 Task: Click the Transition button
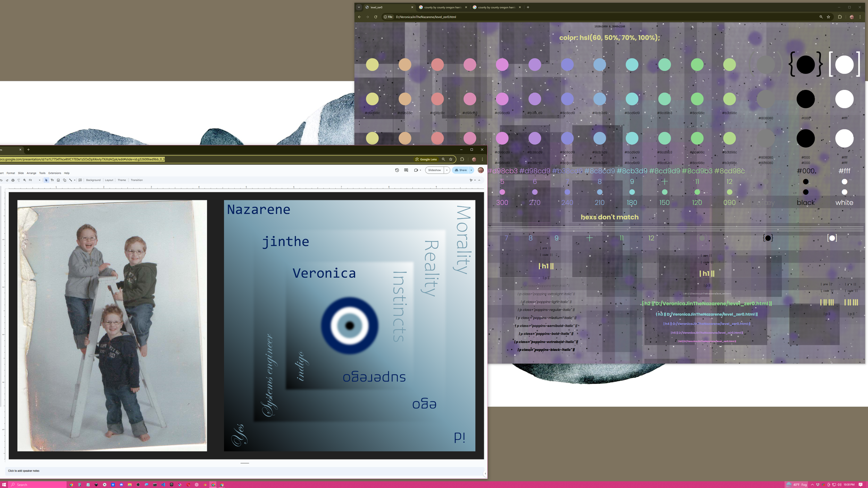[136, 180]
